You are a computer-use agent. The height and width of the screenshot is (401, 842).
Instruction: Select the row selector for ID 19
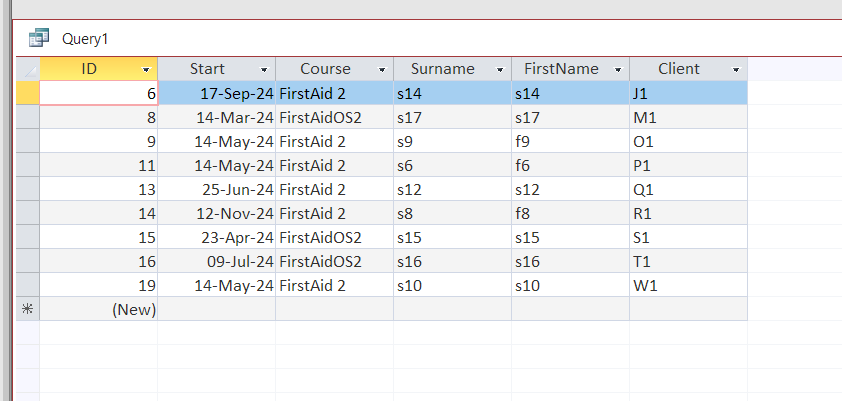(x=28, y=285)
